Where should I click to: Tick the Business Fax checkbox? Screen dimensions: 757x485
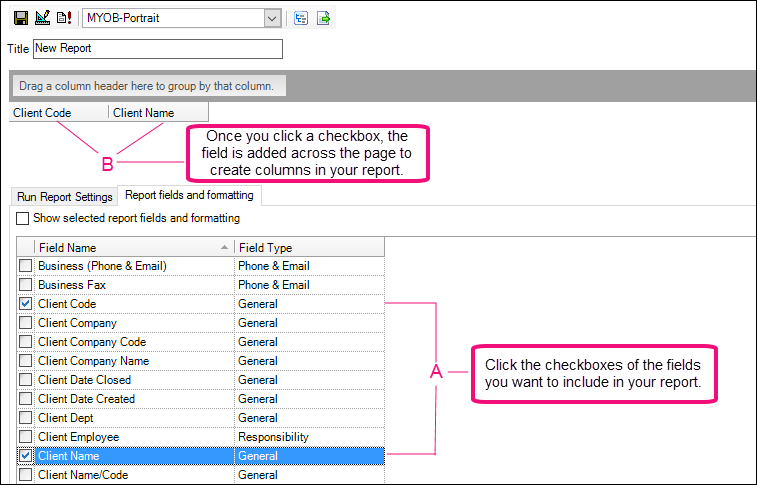coord(26,285)
